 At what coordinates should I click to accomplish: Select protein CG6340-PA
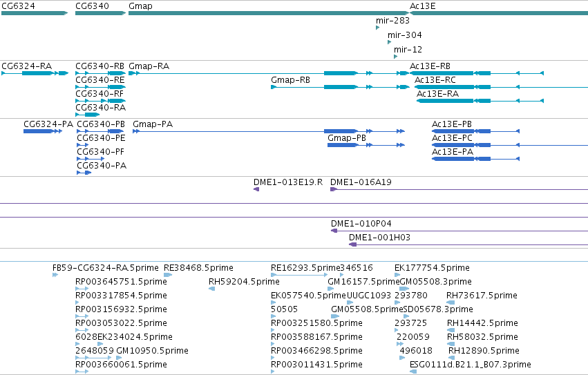[102, 166]
